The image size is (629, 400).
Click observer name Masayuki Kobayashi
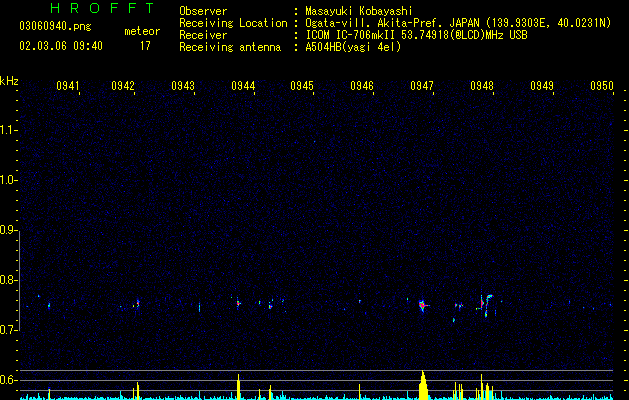(x=359, y=11)
